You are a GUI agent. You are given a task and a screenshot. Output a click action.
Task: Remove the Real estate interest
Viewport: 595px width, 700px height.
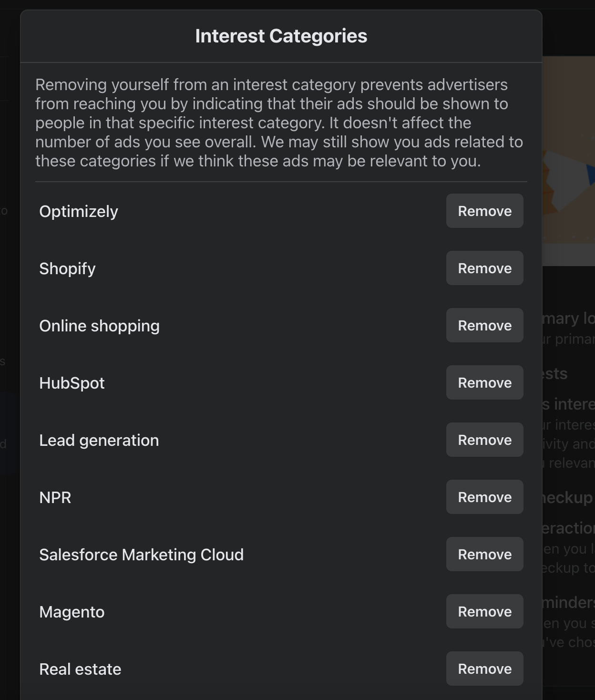pos(484,669)
